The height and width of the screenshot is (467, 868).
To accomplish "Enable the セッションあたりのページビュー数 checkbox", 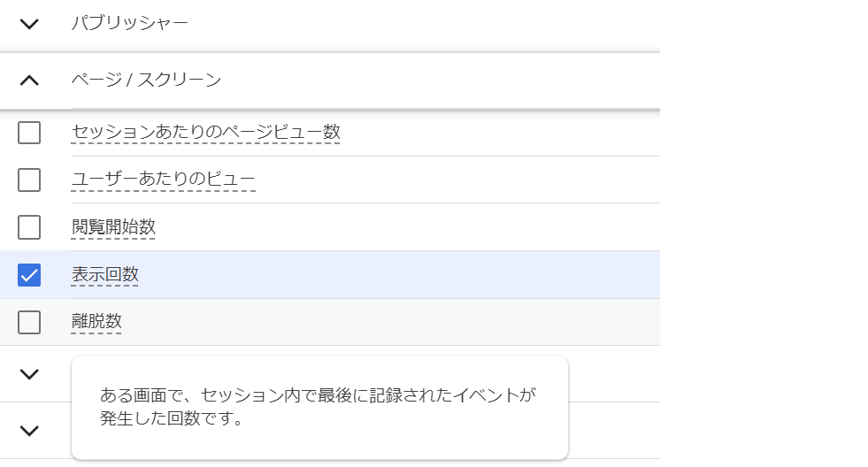I will (x=29, y=133).
